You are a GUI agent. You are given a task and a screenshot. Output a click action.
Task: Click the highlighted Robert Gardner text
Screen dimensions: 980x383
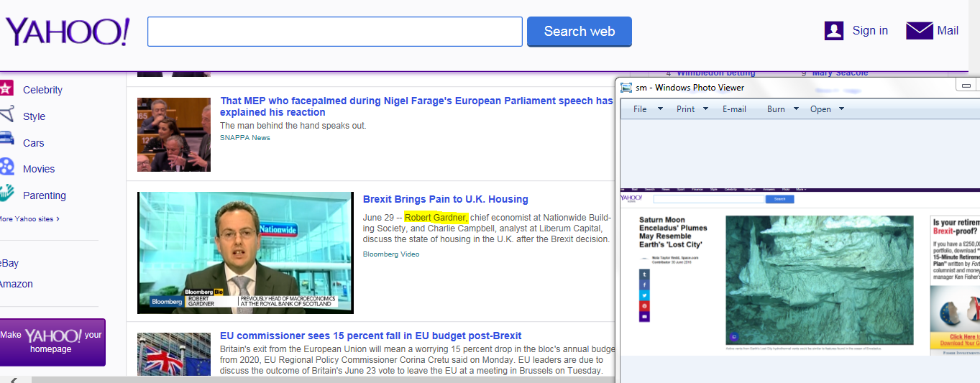(x=436, y=218)
